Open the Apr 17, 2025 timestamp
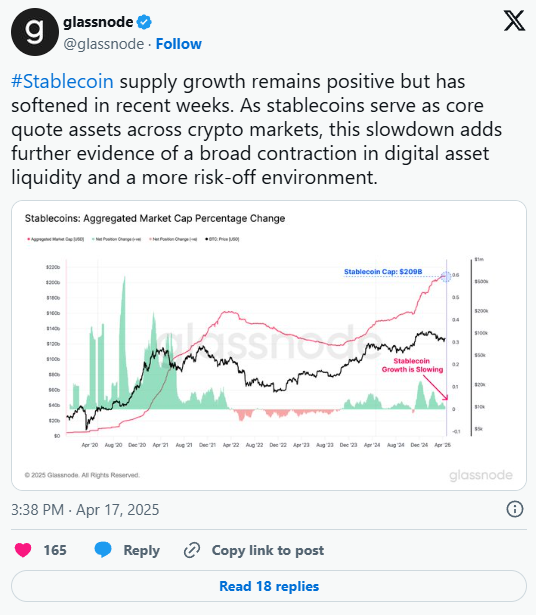 click(85, 509)
